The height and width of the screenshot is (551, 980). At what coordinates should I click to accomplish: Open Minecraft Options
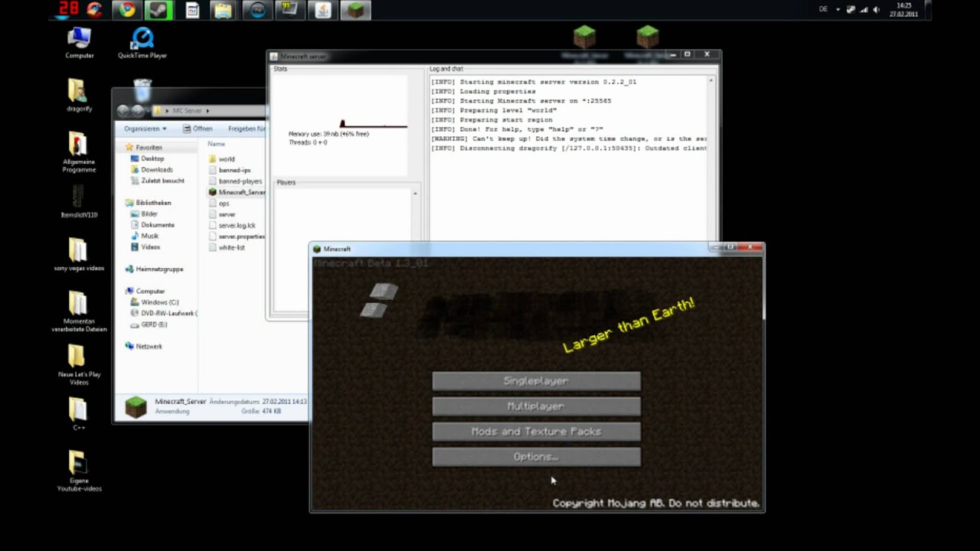click(536, 457)
